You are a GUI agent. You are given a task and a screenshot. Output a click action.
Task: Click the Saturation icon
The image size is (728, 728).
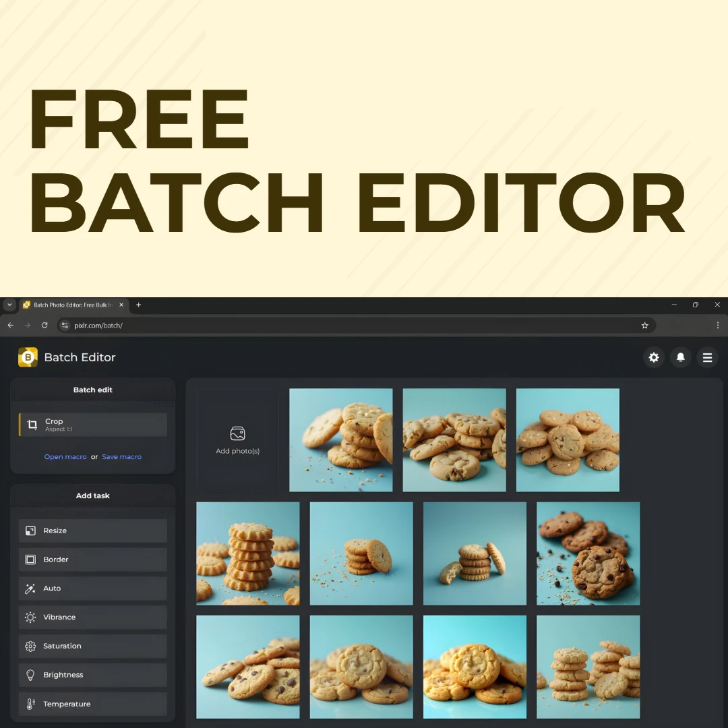[x=30, y=646]
